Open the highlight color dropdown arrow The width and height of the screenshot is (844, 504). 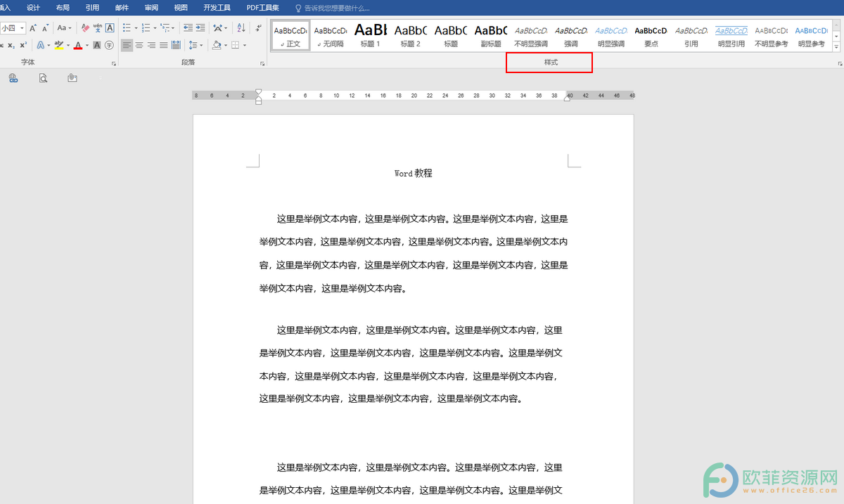(x=68, y=45)
